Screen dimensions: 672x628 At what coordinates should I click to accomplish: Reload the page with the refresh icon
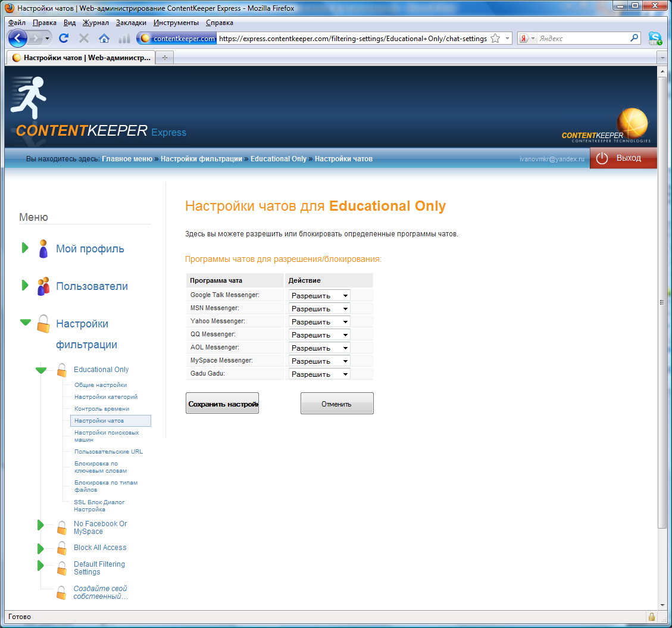(x=64, y=38)
